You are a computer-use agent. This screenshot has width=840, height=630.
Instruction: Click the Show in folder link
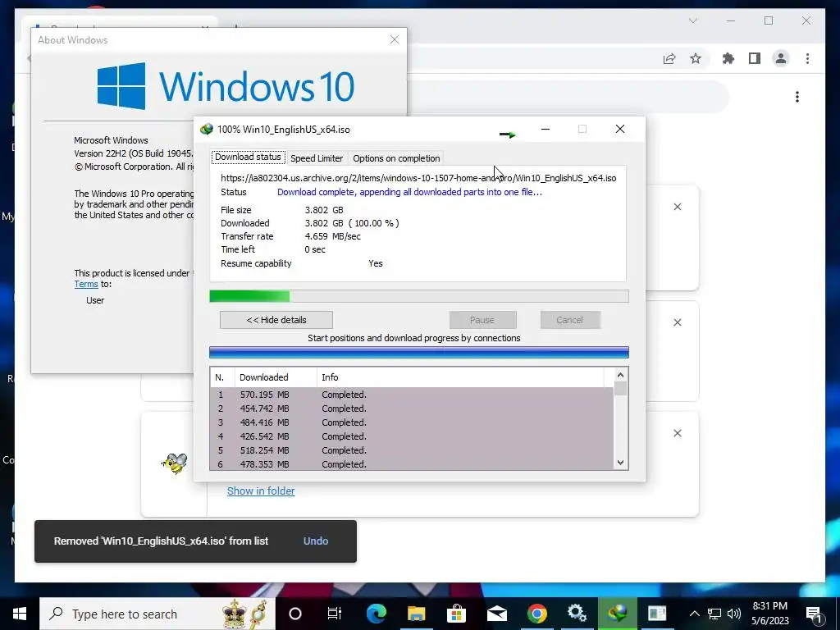[261, 491]
